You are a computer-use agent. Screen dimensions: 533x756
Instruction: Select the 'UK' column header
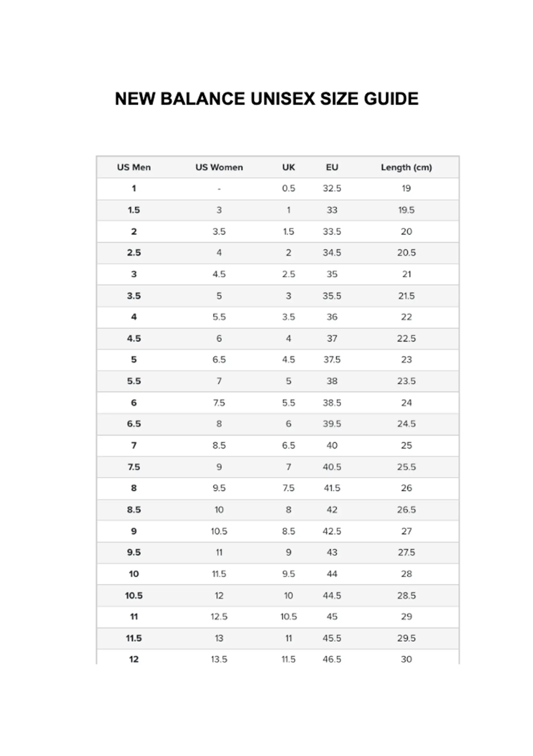coord(288,167)
